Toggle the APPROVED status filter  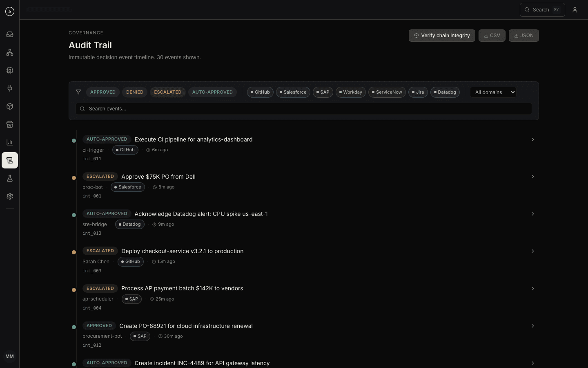[103, 92]
